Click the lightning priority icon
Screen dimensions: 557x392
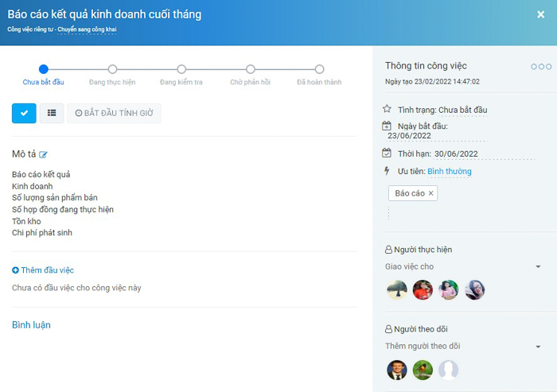tap(387, 171)
